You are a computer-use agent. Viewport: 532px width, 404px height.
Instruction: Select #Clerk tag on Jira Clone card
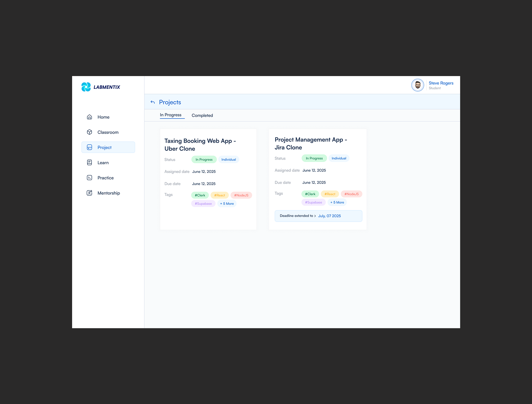310,194
